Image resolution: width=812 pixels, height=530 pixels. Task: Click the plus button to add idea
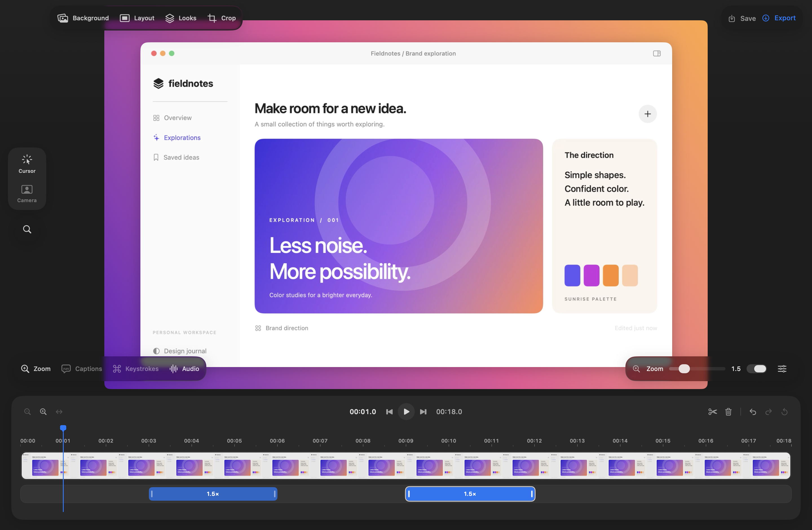tap(648, 114)
